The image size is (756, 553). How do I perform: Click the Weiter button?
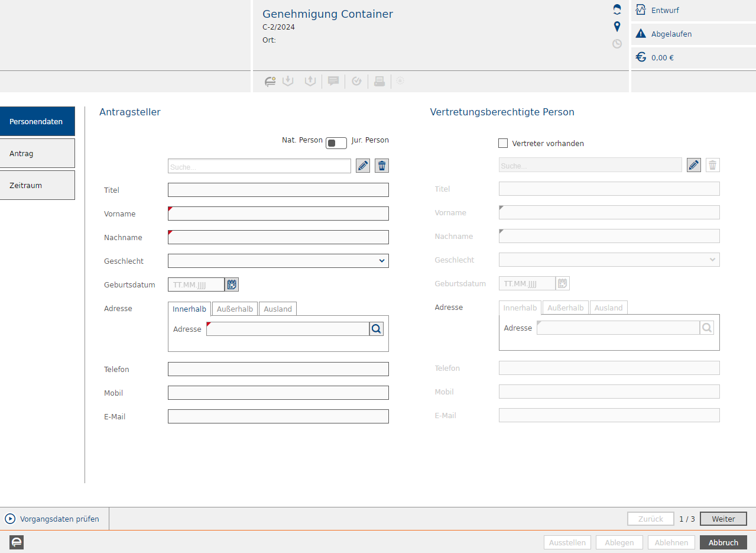pyautogui.click(x=723, y=519)
